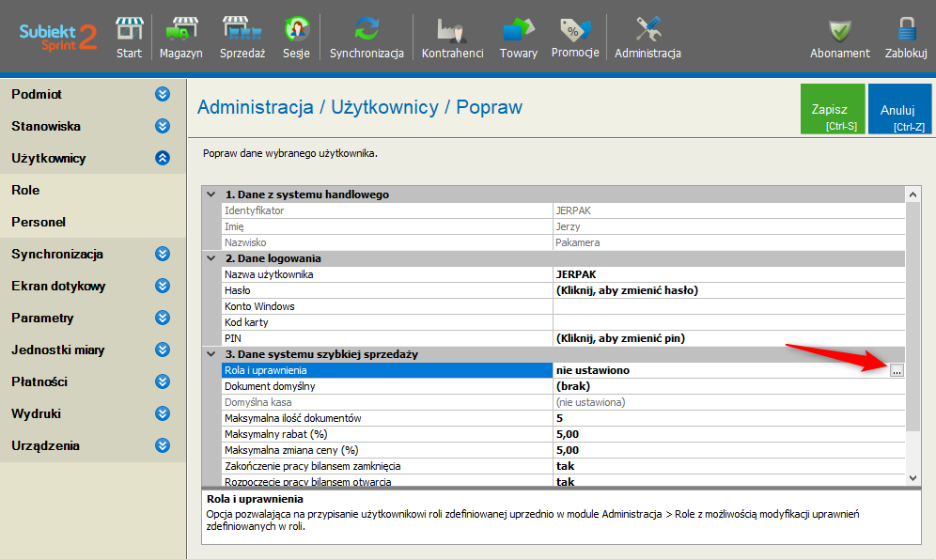The width and height of the screenshot is (936, 560).
Task: Select Personel in the sidebar
Action: (39, 222)
